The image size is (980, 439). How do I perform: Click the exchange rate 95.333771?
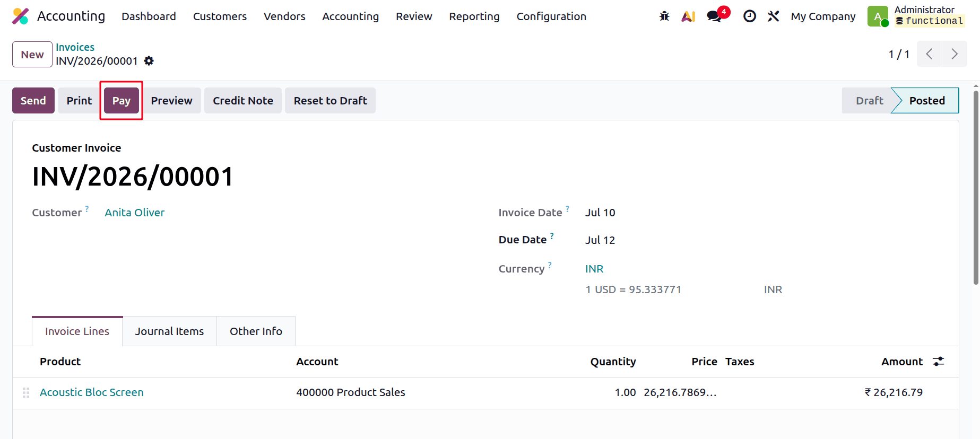tap(655, 289)
